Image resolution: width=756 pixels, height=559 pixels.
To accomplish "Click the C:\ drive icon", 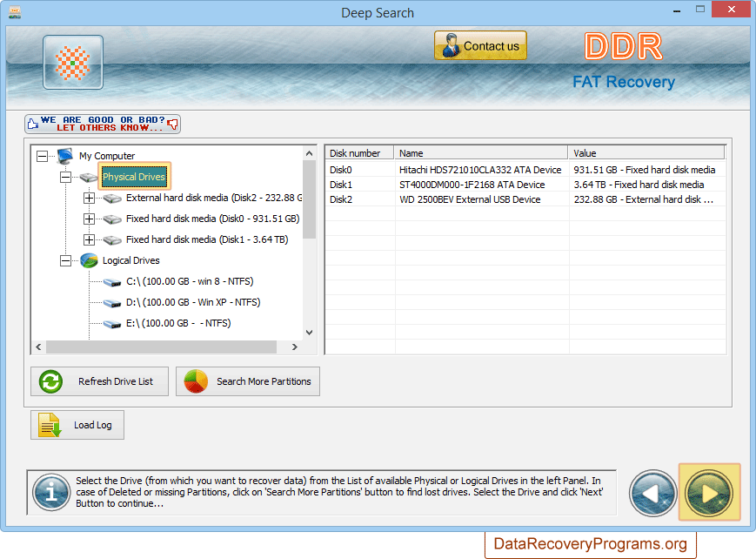I will click(x=112, y=282).
